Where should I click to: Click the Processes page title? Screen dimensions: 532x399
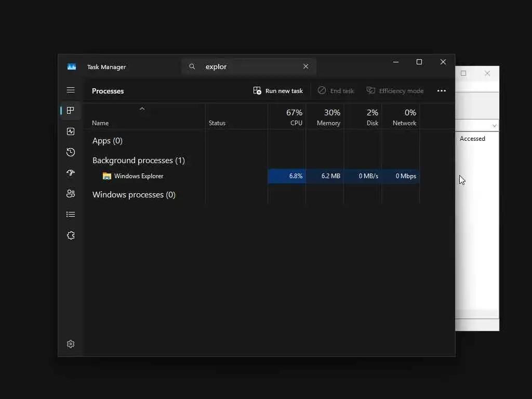click(x=108, y=91)
